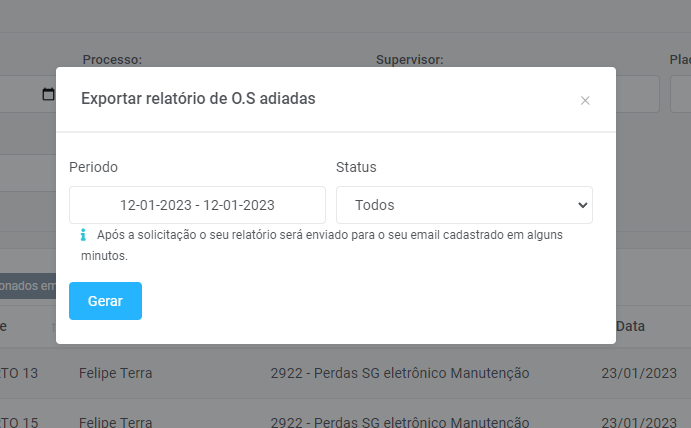
Task: Click the first 23/01/2023 date cell
Action: pyautogui.click(x=637, y=373)
